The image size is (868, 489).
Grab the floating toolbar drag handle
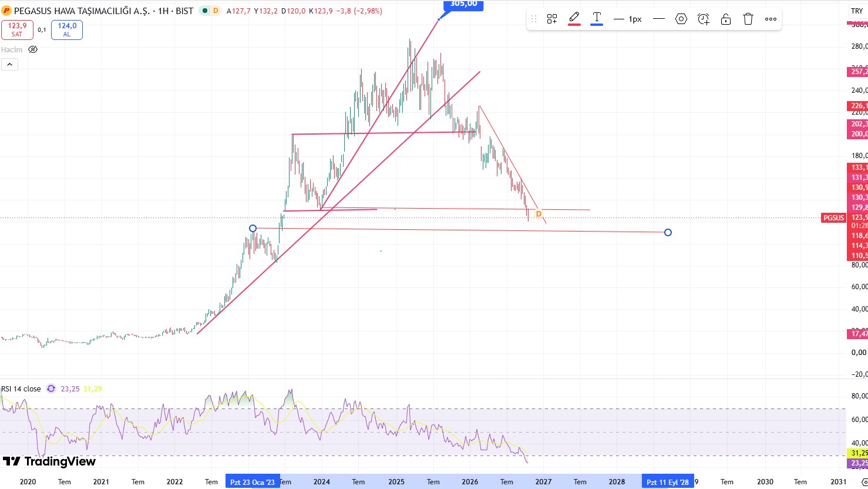pos(534,19)
